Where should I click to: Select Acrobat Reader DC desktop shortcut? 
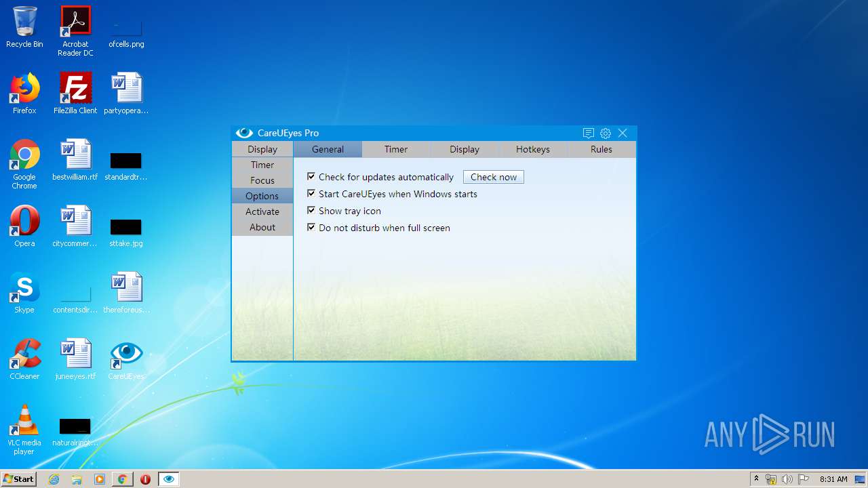pyautogui.click(x=75, y=31)
